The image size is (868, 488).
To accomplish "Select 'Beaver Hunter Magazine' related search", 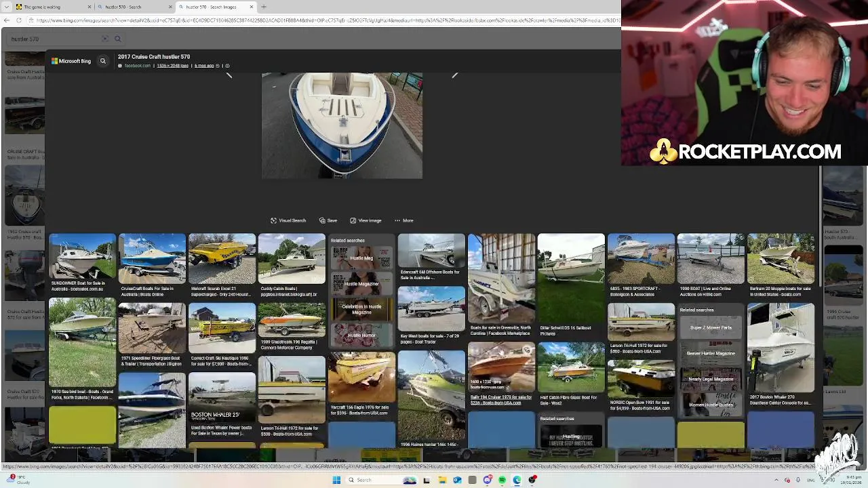I will pos(711,353).
